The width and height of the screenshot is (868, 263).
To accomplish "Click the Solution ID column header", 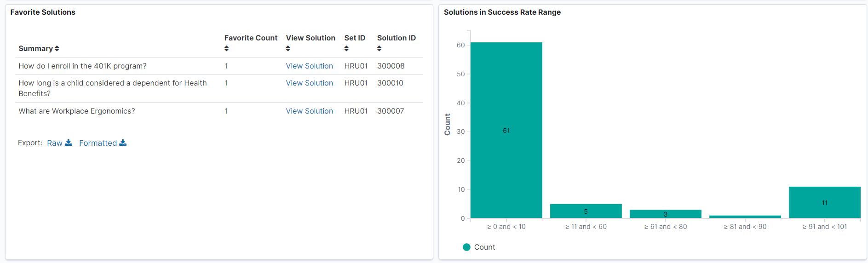I will 397,38.
